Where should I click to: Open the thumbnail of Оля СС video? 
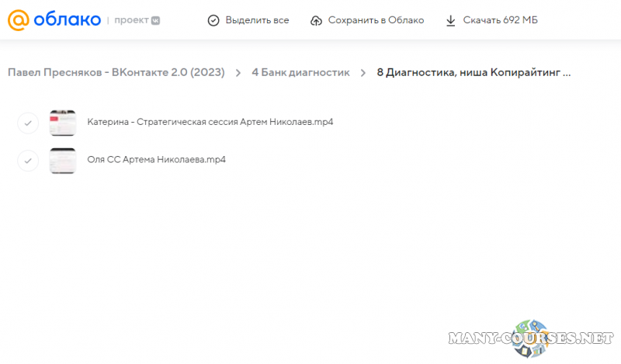pyautogui.click(x=63, y=161)
